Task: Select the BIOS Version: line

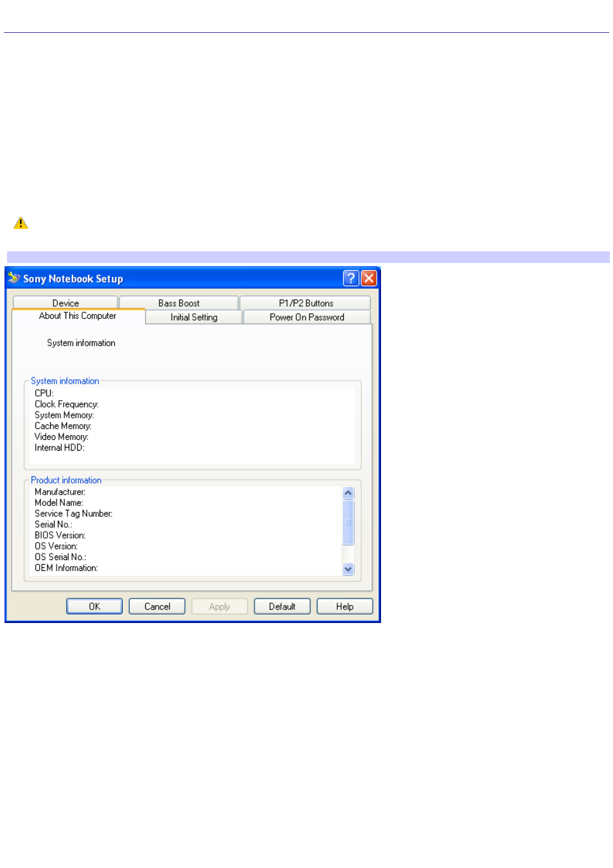Action: click(60, 536)
